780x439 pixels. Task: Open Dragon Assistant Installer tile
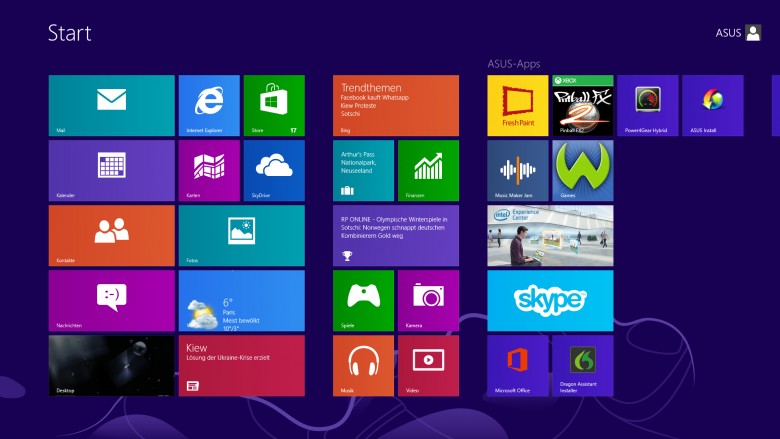click(583, 366)
